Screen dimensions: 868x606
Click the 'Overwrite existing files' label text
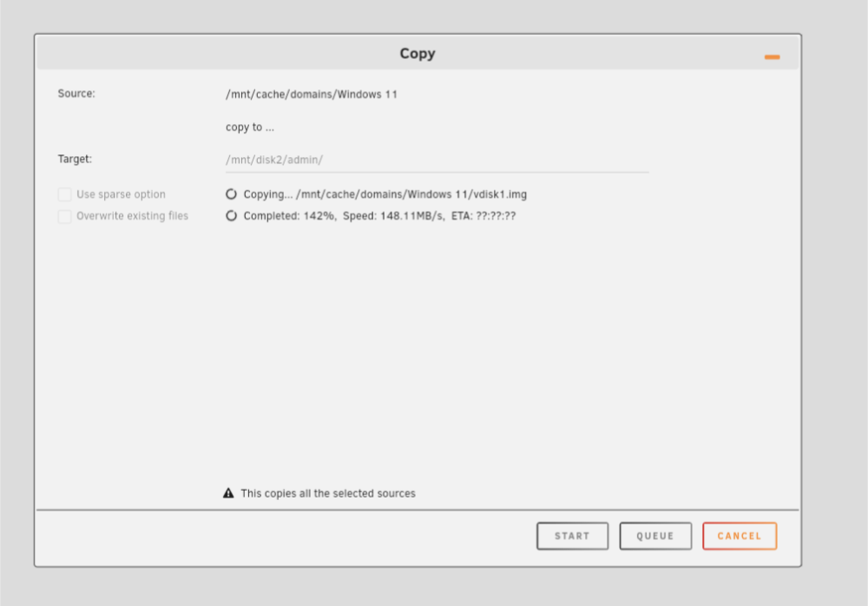132,216
